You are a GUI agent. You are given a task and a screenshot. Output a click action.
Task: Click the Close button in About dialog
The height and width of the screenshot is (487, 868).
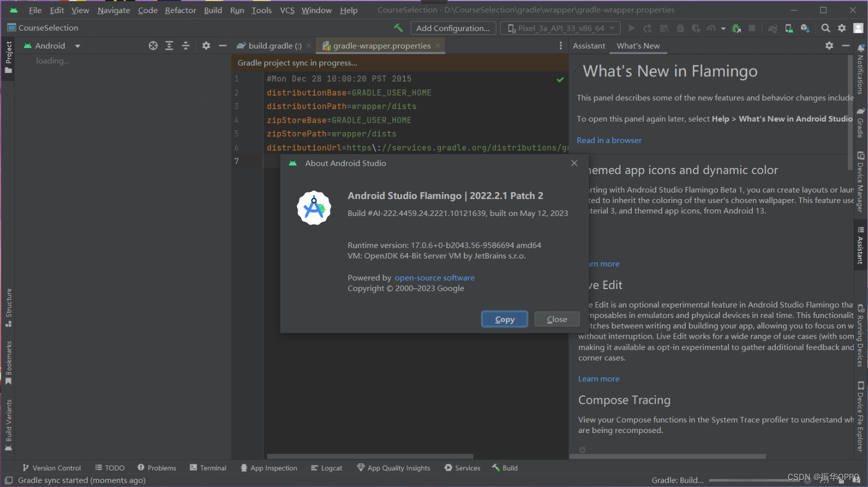[557, 319]
